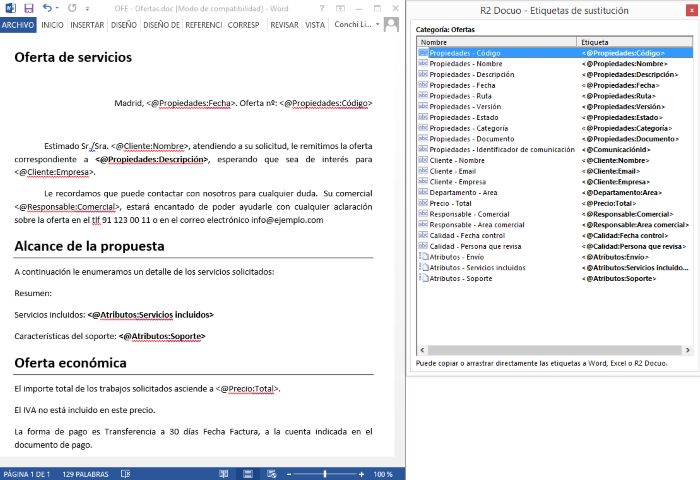The height and width of the screenshot is (480, 700).
Task: Select the Propiedades - Documento row
Action: coord(555,139)
